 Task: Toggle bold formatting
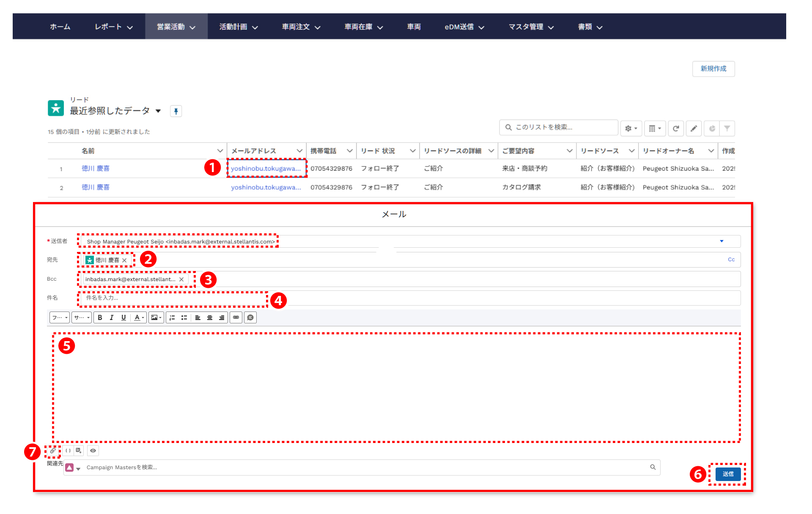[100, 317]
